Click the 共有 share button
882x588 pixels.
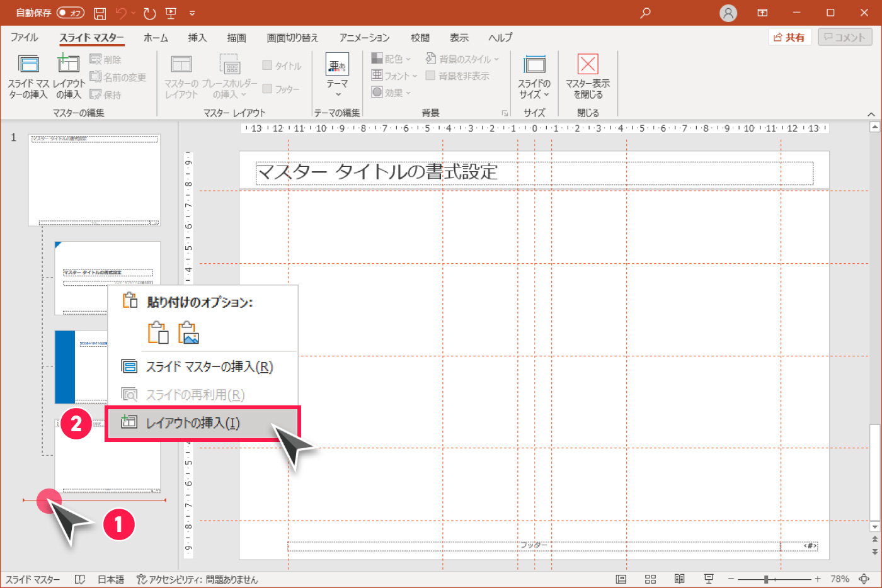[790, 37]
